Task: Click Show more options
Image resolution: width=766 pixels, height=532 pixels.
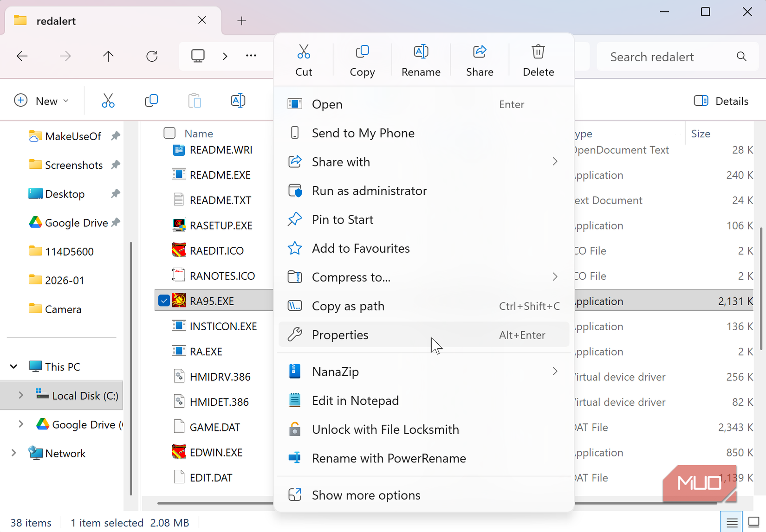Action: point(366,495)
